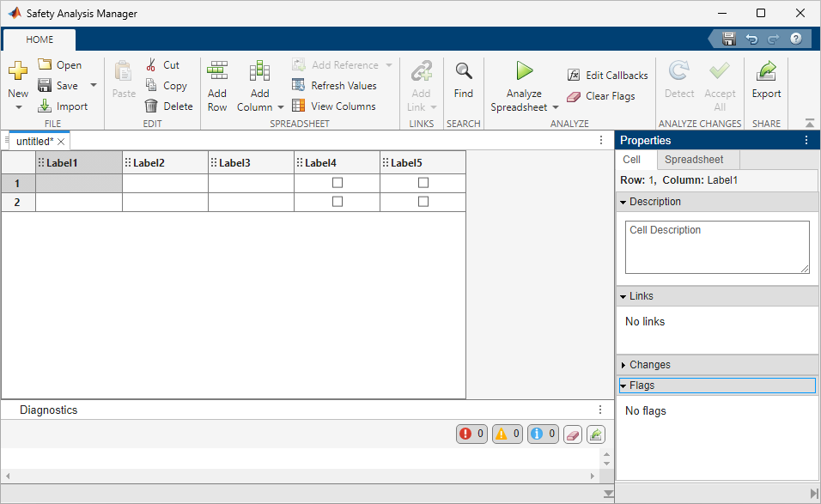The image size is (821, 504).
Task: Click the Analyze Spreadsheet play icon
Action: pyautogui.click(x=524, y=70)
